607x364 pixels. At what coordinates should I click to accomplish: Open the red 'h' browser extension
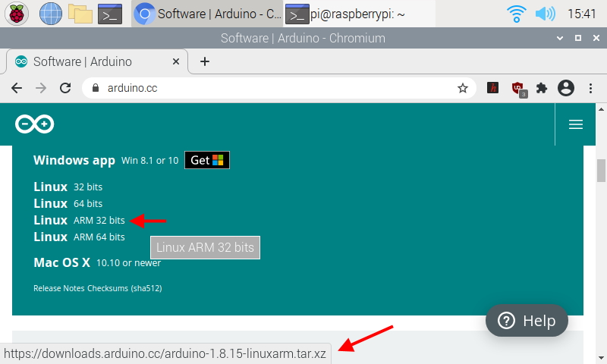[x=492, y=88]
